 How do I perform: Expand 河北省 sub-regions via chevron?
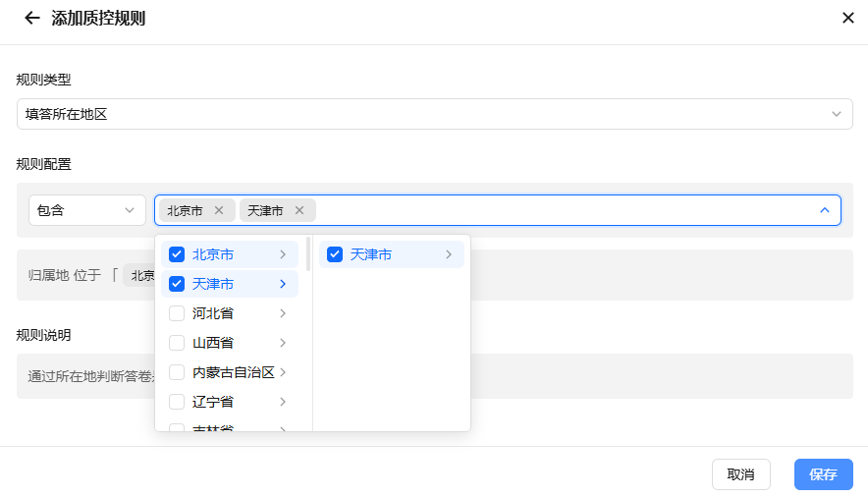click(283, 313)
